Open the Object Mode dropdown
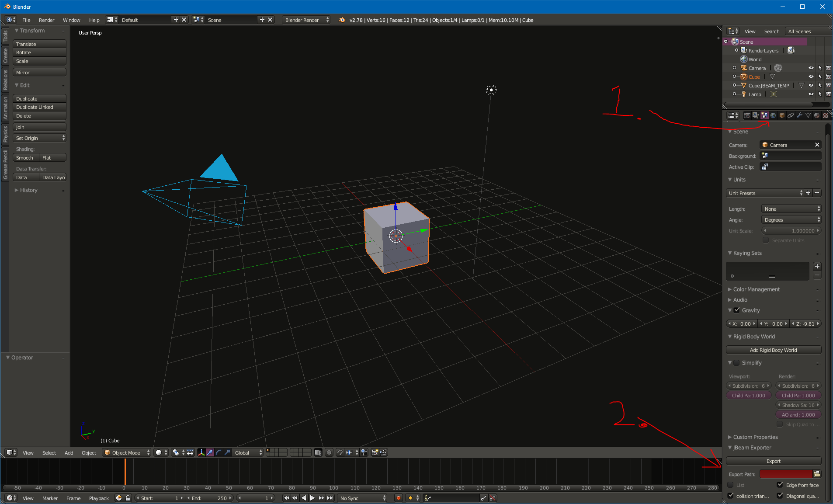 pyautogui.click(x=126, y=452)
